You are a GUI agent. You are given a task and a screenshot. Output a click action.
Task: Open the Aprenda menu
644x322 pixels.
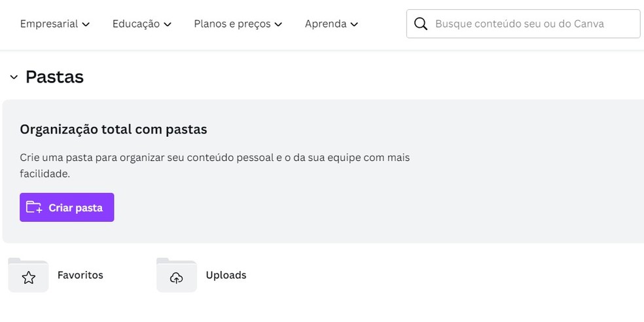[331, 24]
